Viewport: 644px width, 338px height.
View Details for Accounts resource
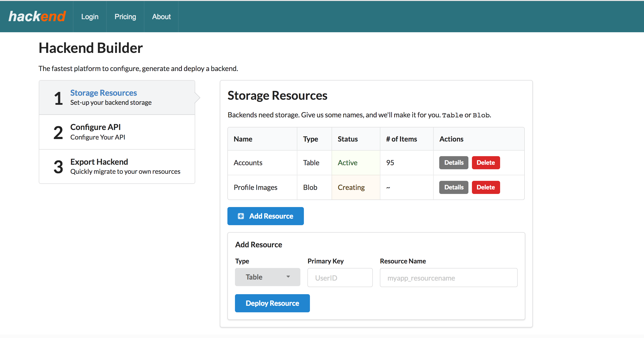click(454, 163)
